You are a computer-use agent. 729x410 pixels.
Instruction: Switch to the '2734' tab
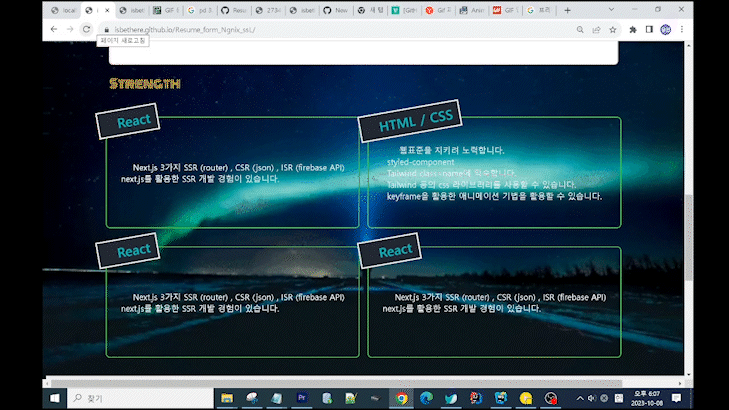point(268,10)
